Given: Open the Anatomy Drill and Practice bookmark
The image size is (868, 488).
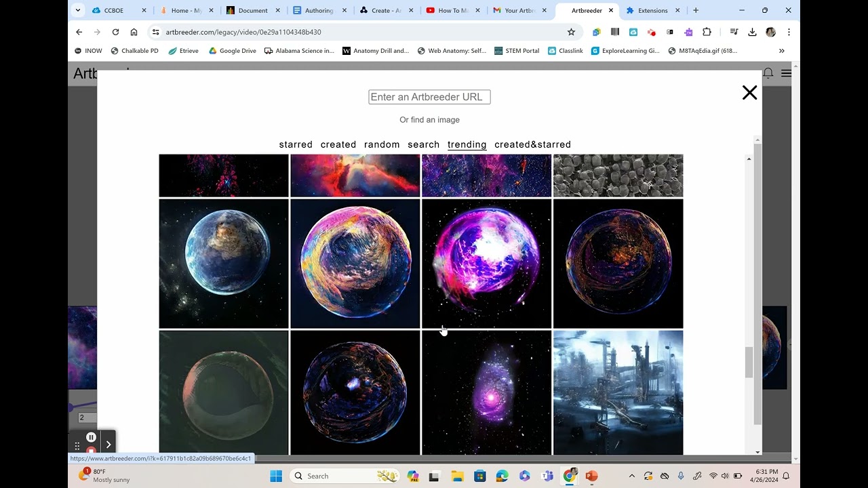Looking at the screenshot, I should tap(376, 51).
